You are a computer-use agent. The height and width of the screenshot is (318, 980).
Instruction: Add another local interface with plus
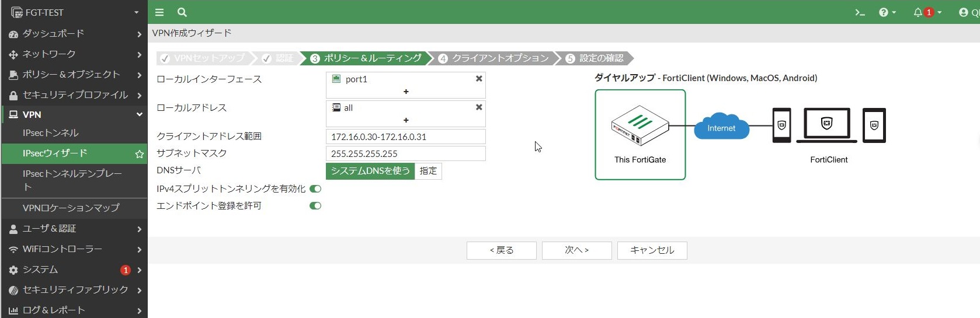[x=406, y=92]
